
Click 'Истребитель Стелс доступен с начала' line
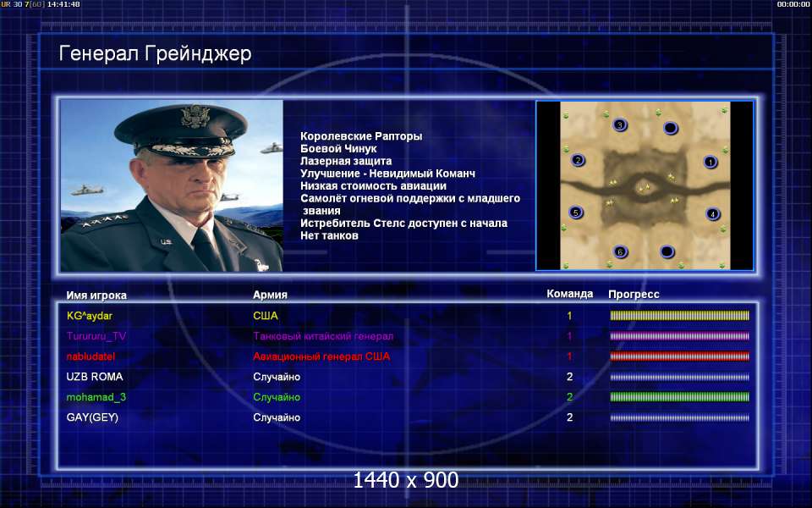[404, 224]
